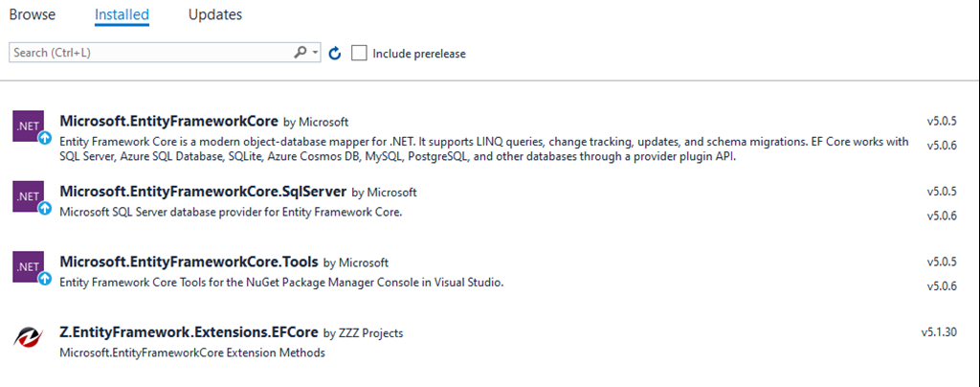
Task: Select the Microsoft.EntityFrameworkCore.SqlServer package title
Action: point(203,192)
